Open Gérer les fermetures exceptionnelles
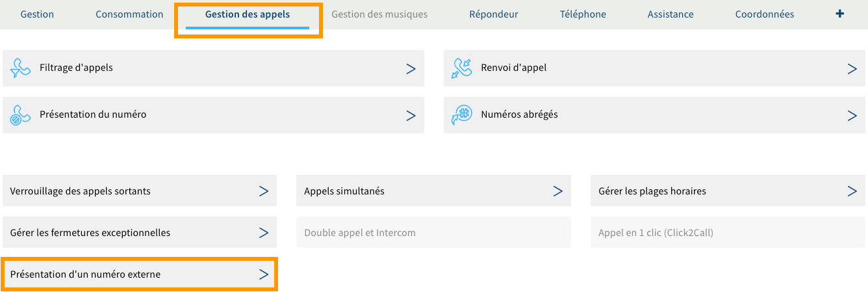The image size is (868, 292). pyautogui.click(x=90, y=233)
